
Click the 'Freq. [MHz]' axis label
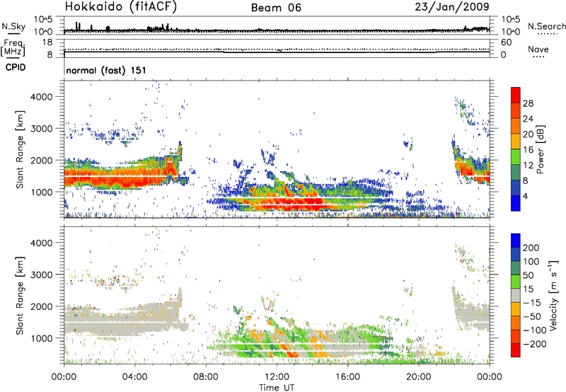click(x=13, y=47)
